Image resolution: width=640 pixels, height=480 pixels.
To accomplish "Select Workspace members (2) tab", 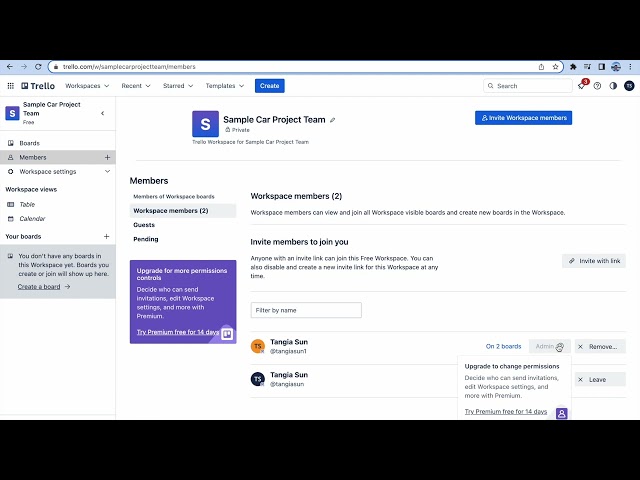I will (x=183, y=211).
